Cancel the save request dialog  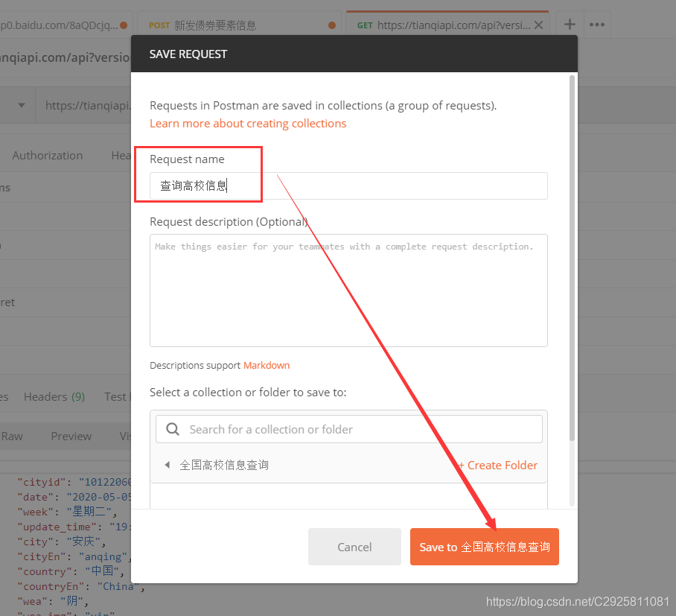[x=354, y=547]
